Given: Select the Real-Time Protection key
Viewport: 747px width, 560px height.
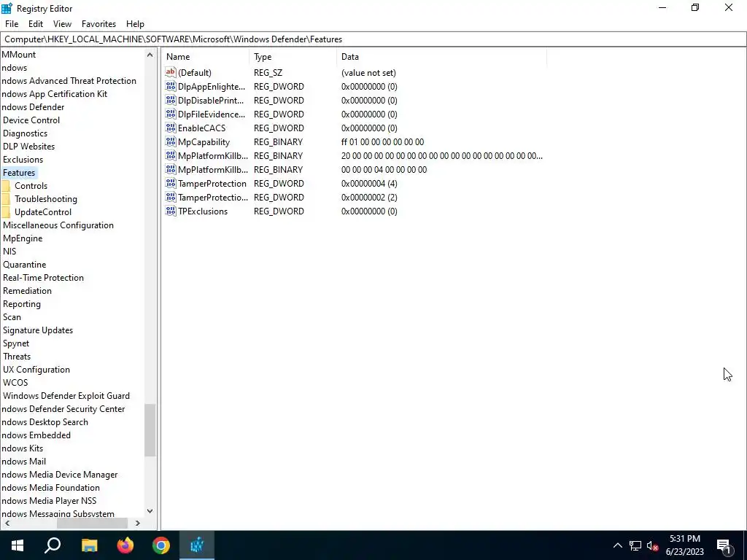Looking at the screenshot, I should pyautogui.click(x=43, y=278).
